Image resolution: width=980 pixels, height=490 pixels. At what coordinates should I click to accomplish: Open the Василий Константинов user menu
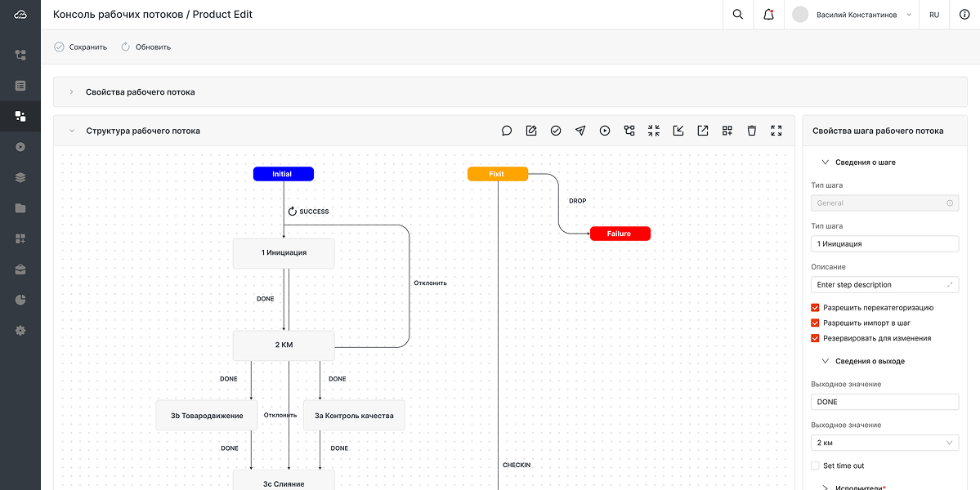852,15
